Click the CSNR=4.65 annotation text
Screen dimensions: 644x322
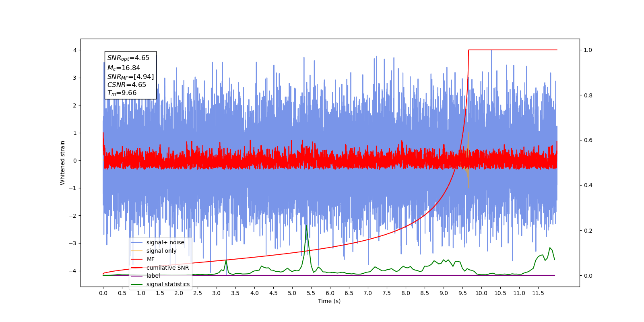point(126,85)
